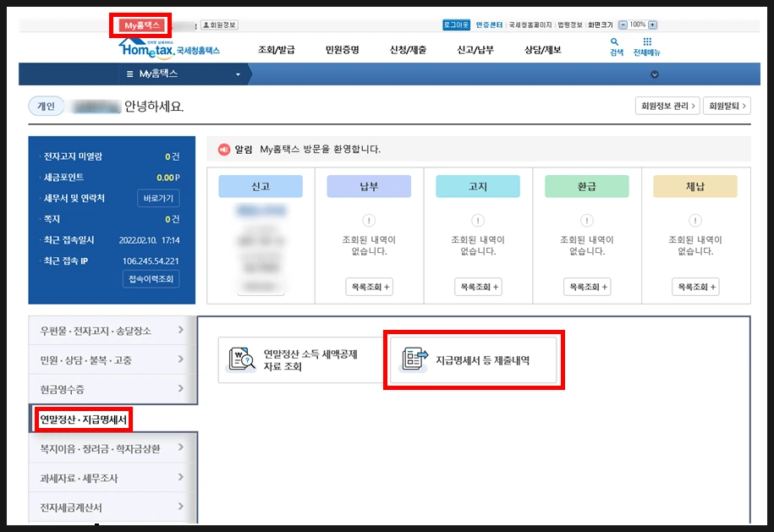Increase 화면크기 with the plus control
774x532 pixels.
(652, 25)
